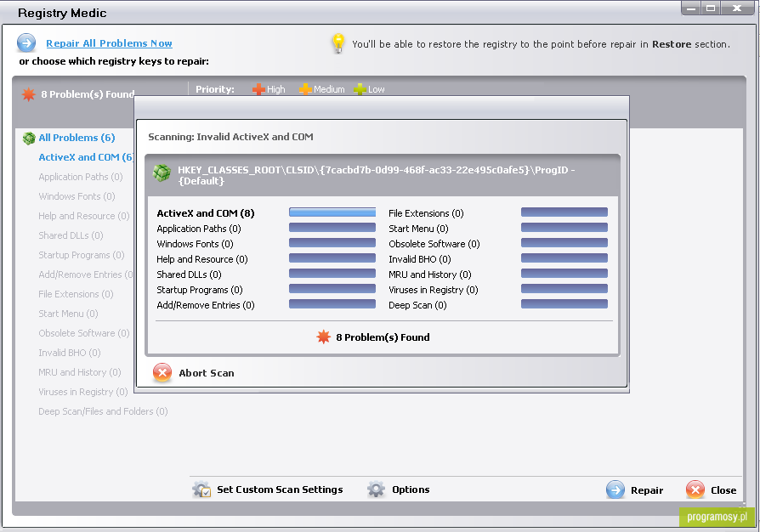Click Viruses in Registry (0) in the scan dialog
This screenshot has width=760, height=532.
[x=434, y=290]
